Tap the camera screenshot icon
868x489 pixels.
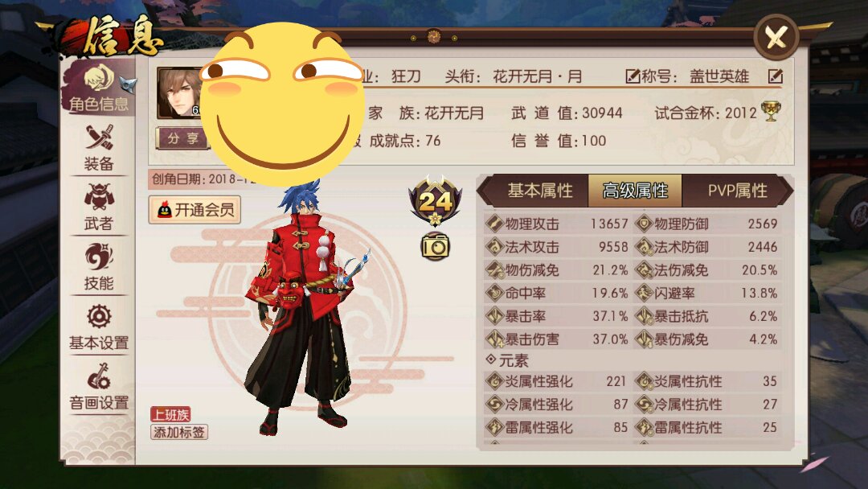435,246
